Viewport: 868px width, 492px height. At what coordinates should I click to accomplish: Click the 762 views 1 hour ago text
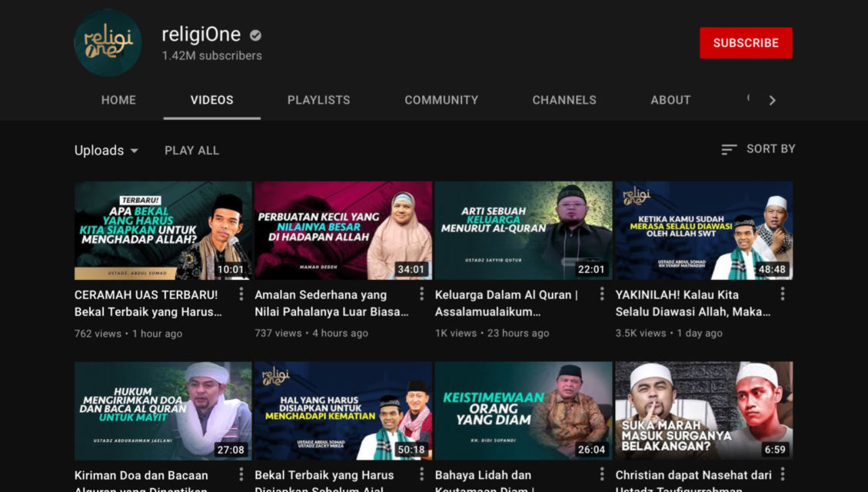tap(128, 334)
